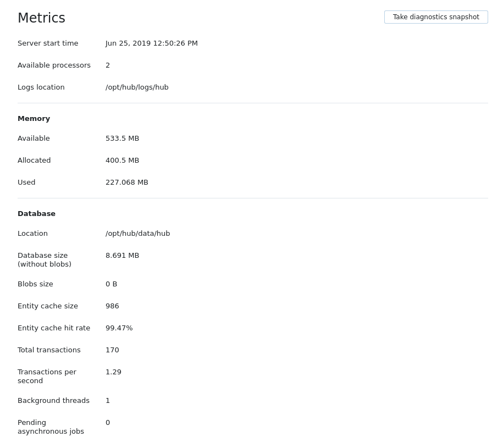Select the Entity cache size value 986
Screen dimensions: 503x448
click(x=112, y=306)
